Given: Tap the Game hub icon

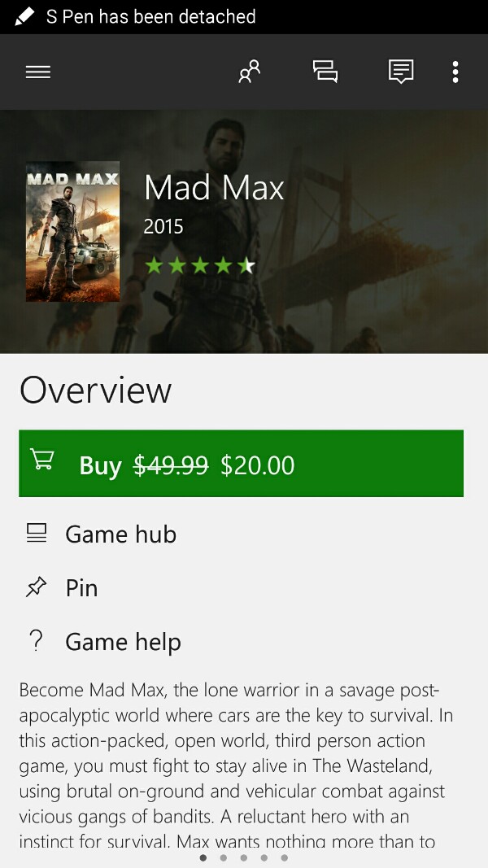Looking at the screenshot, I should 37,534.
